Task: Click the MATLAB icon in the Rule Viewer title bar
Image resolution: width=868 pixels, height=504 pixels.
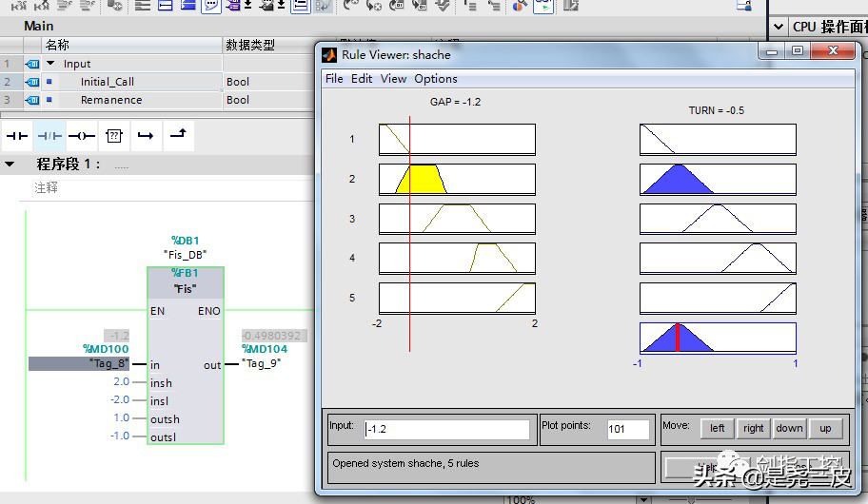Action: pyautogui.click(x=329, y=55)
